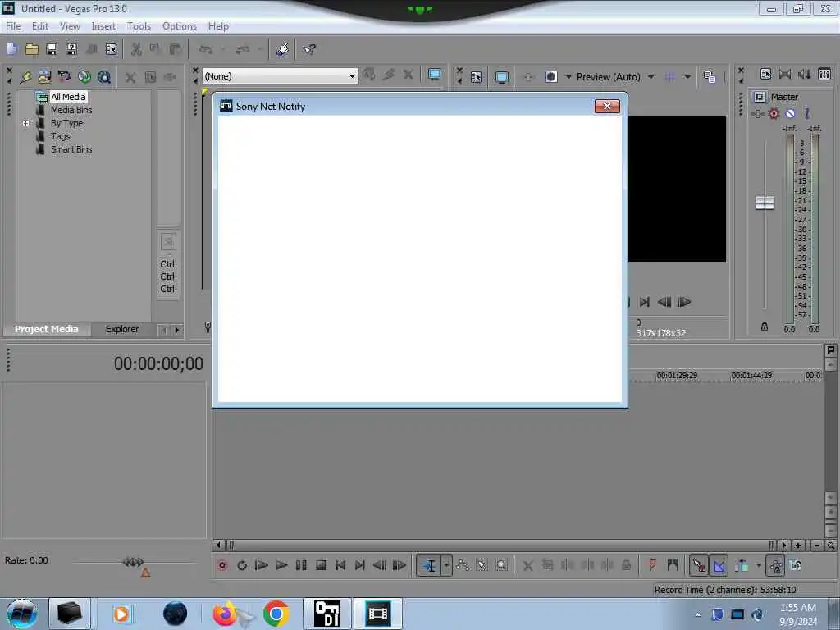Select the Zoom edit tool in timeline toolbar

coord(501,565)
